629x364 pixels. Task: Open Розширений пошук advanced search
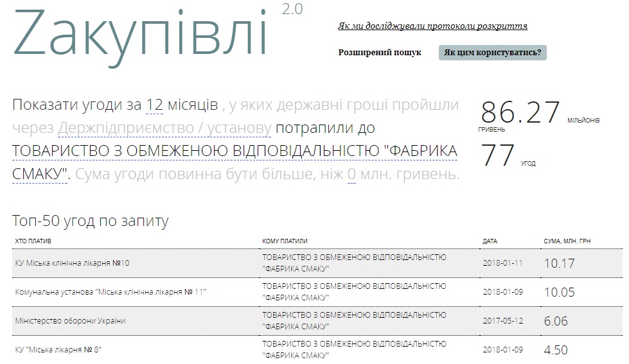(380, 53)
